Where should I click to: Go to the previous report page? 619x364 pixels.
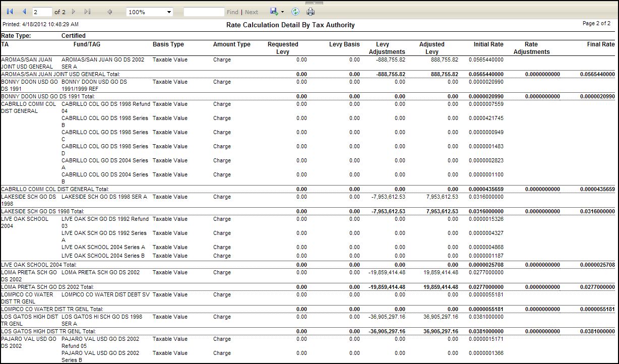click(x=24, y=12)
